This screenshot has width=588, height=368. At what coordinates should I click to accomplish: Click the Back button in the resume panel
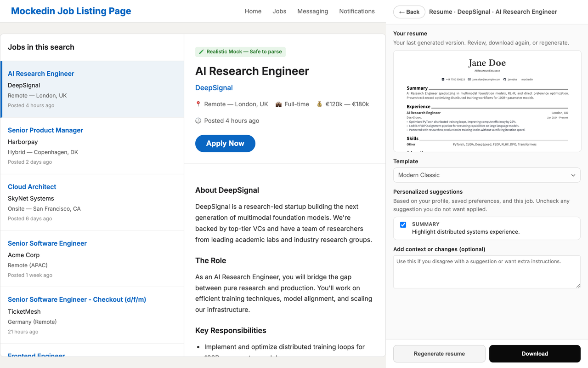(409, 12)
